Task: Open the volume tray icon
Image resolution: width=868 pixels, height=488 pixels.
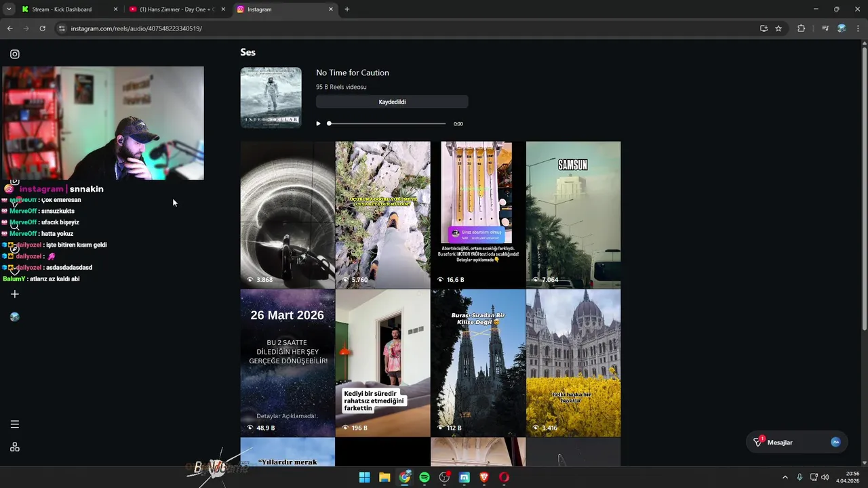Action: (x=825, y=477)
